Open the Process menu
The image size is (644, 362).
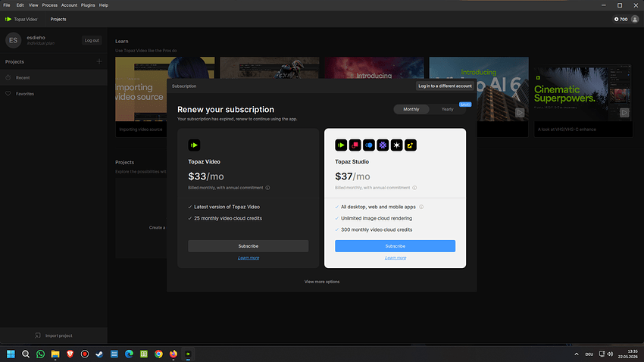click(x=50, y=5)
